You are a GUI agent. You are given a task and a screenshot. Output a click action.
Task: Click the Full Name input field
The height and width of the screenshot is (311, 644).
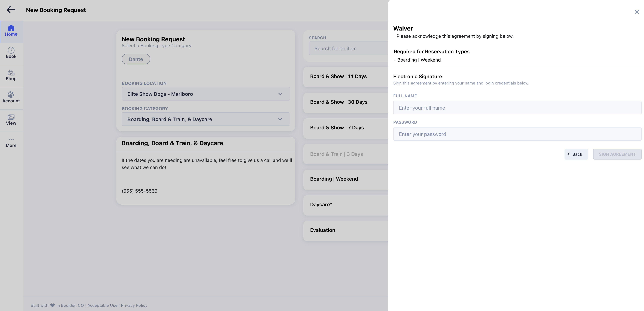pyautogui.click(x=517, y=108)
